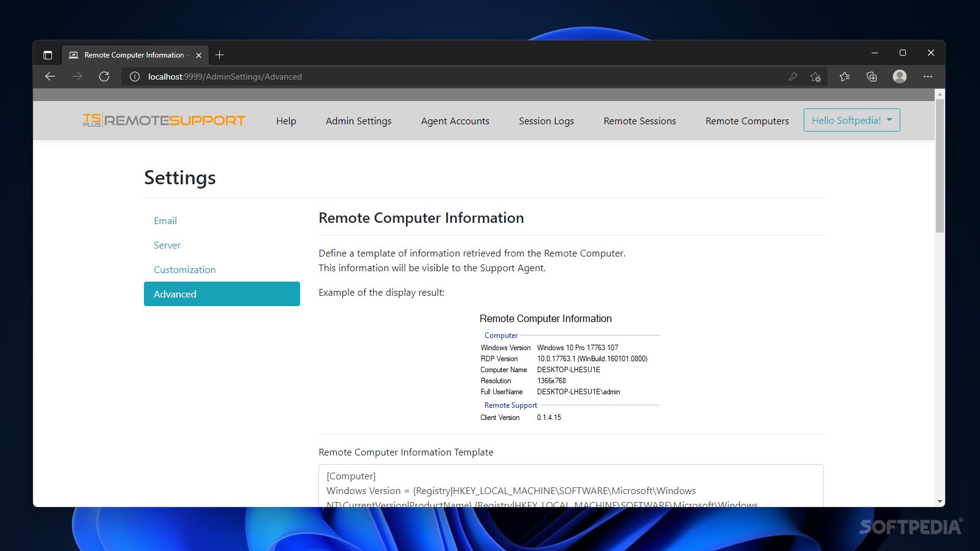Minimize the browser window
This screenshot has width=980, height=551.
875,53
